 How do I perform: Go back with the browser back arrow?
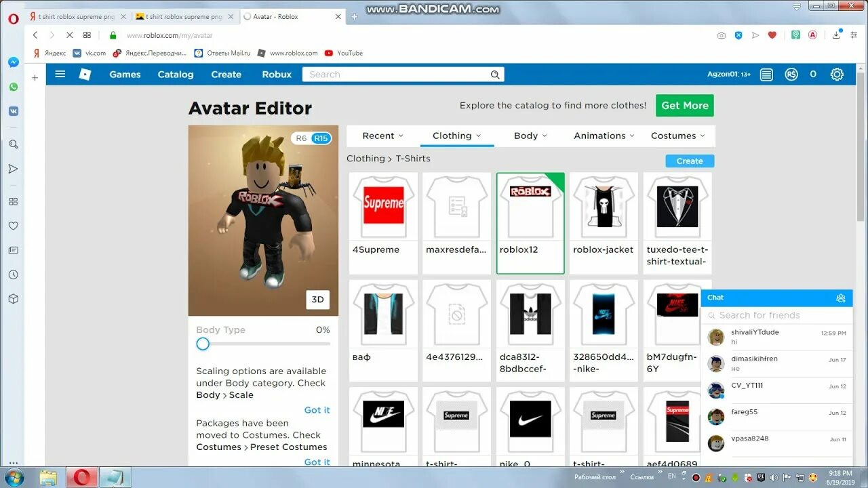(35, 35)
